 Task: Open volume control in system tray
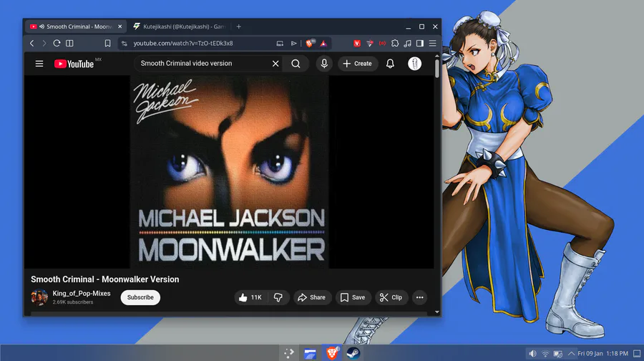pos(532,354)
